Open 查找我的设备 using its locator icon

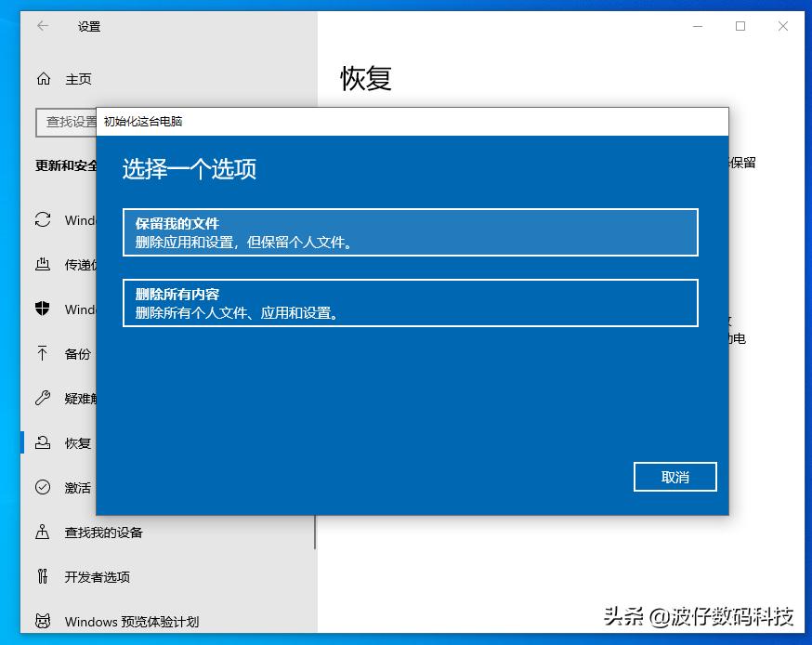click(x=44, y=533)
